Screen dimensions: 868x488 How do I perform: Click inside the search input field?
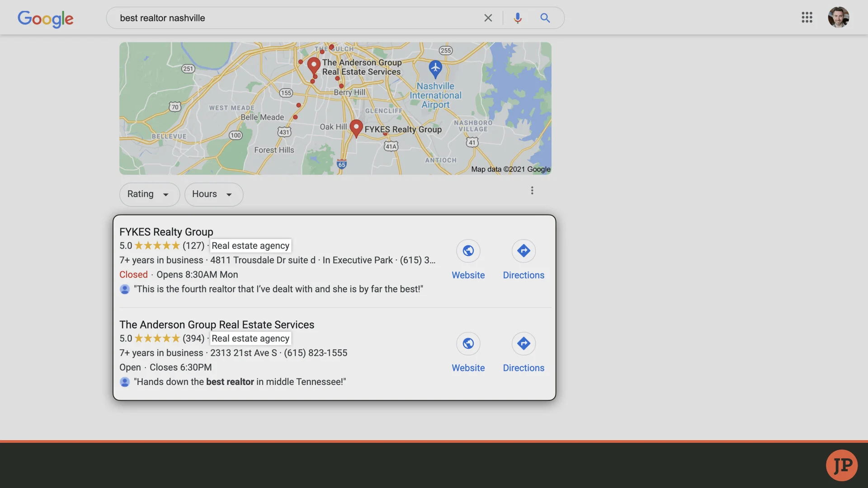coord(294,18)
